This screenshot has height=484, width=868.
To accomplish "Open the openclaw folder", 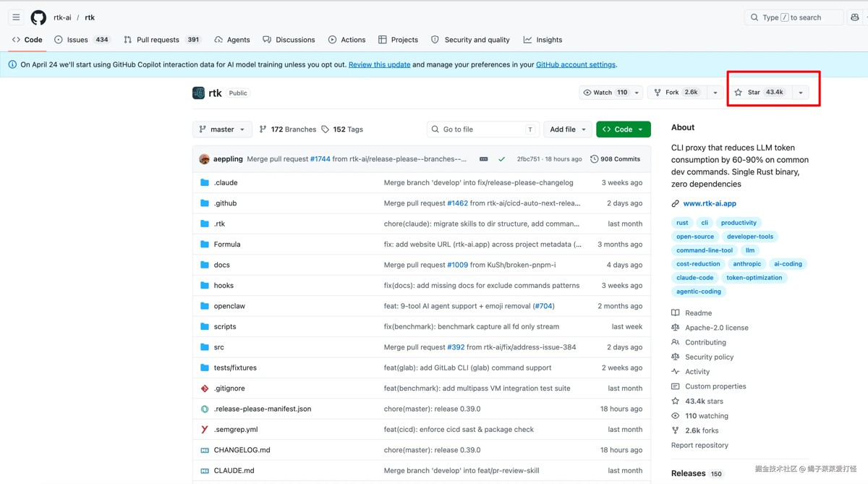I will 229,306.
